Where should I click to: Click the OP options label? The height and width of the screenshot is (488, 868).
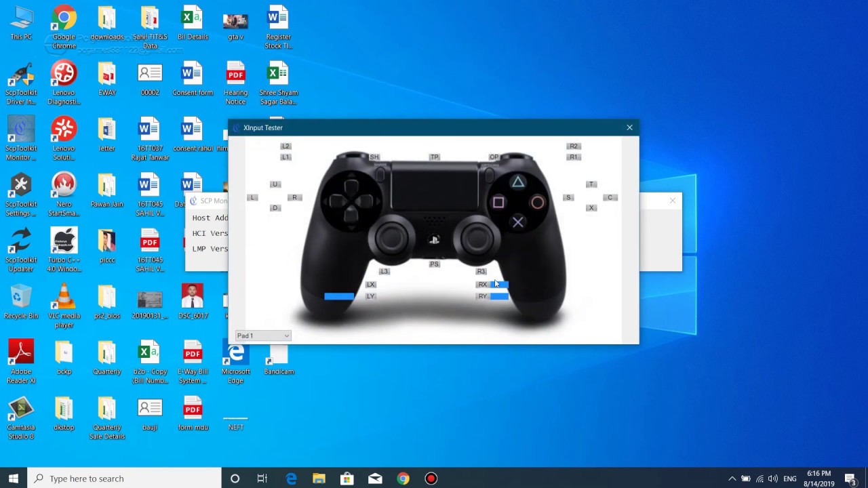click(x=494, y=157)
